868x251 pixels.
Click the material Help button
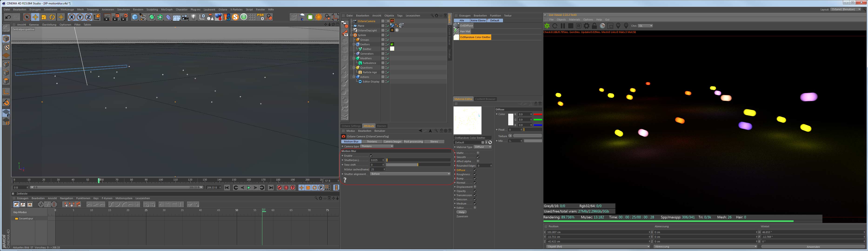(461, 212)
